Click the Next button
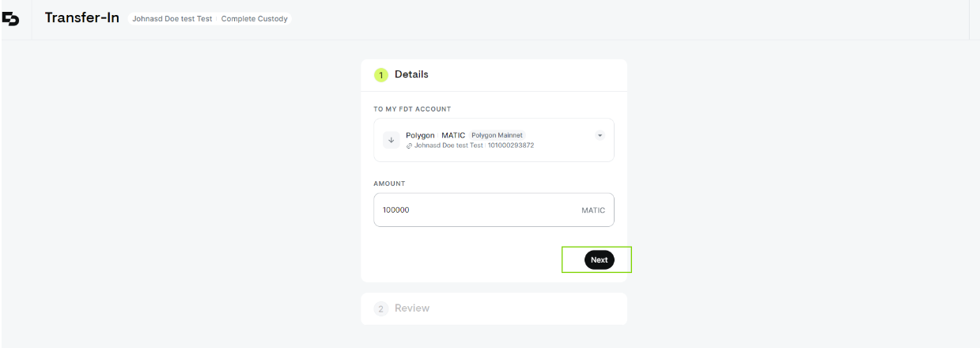Screen dimensions: 980x348 (600, 259)
